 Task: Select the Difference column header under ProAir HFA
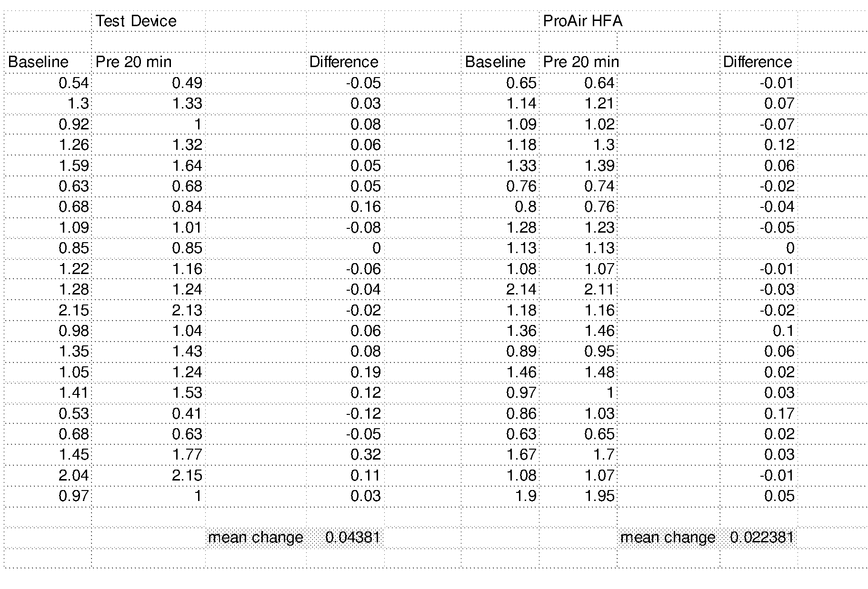coord(757,62)
